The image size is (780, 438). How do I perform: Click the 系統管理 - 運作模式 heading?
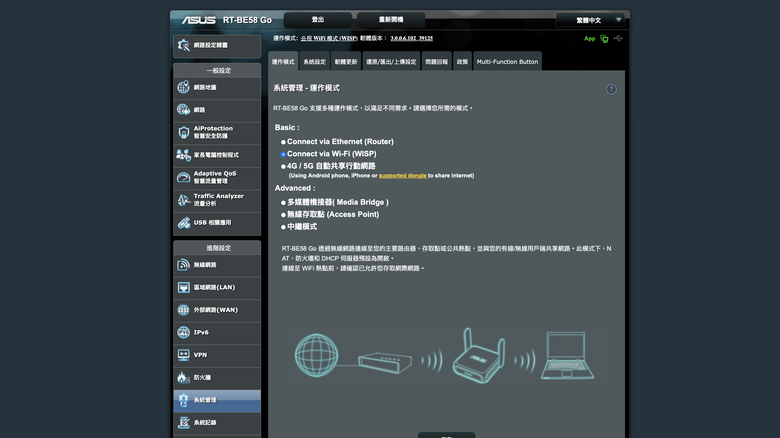pos(306,88)
